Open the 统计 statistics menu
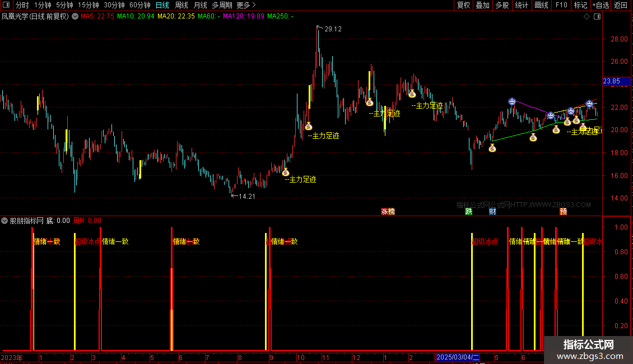Screen dimensions: 633x364 522,5
